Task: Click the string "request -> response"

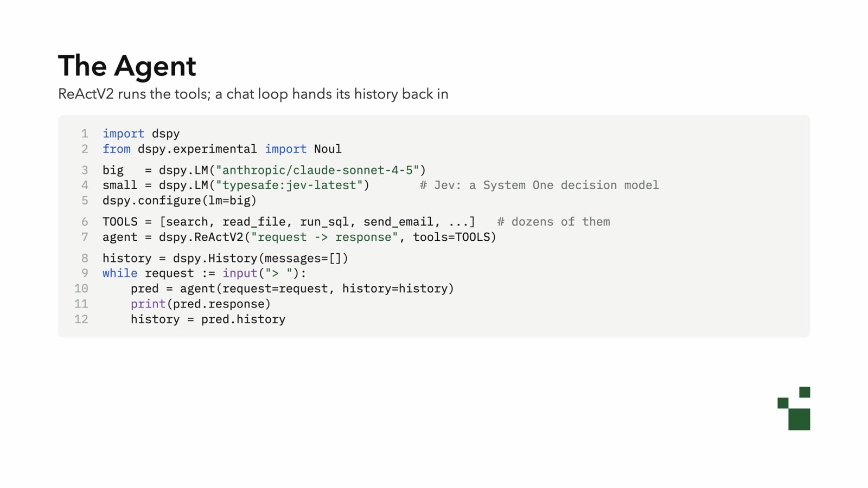Action: point(324,237)
